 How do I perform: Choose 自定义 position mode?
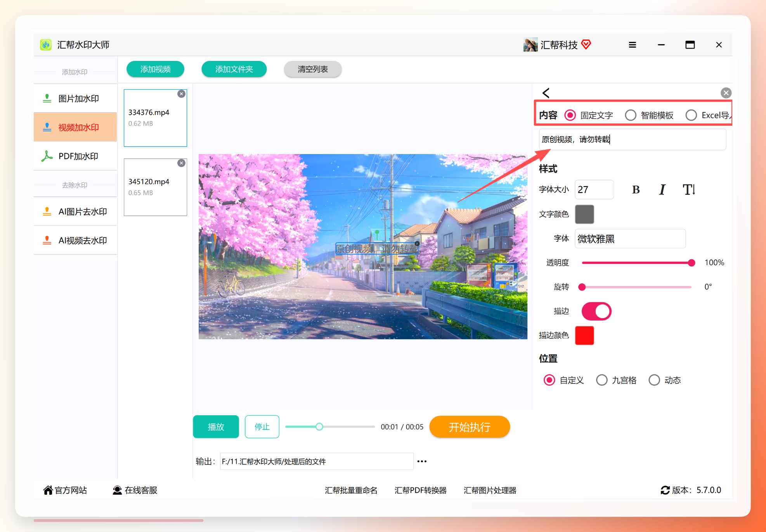[x=564, y=380]
